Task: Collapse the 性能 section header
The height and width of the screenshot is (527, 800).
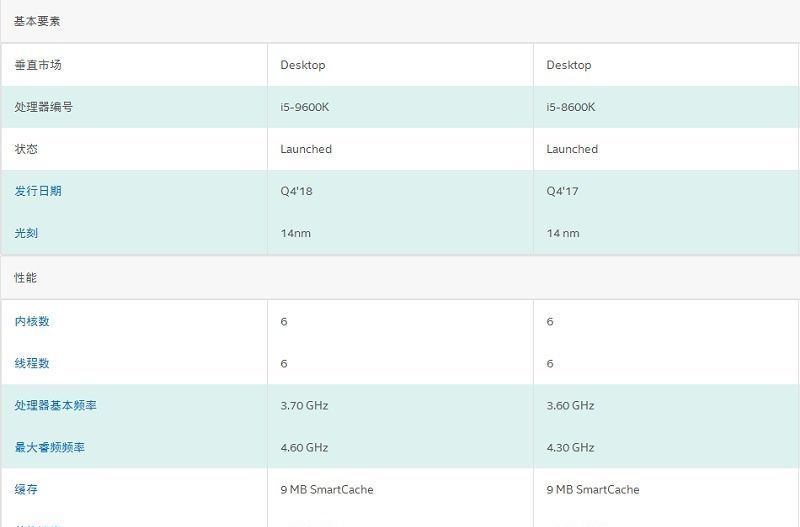Action: (26, 278)
